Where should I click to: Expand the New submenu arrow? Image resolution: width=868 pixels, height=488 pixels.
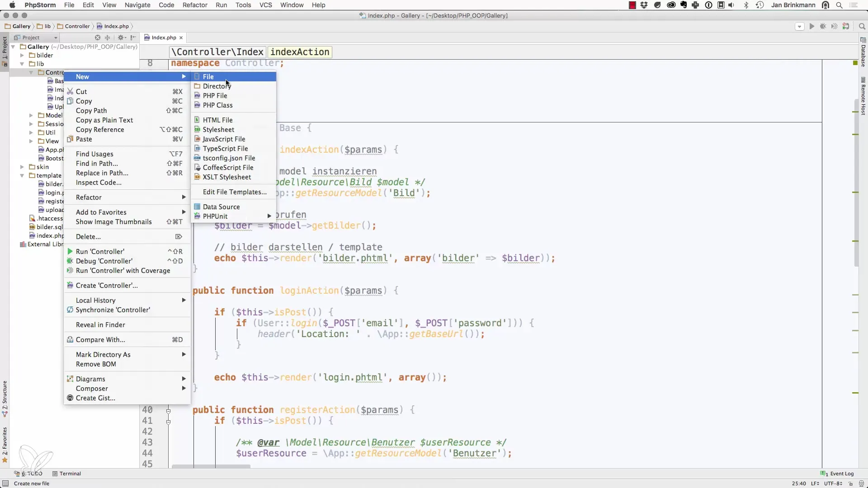click(184, 77)
